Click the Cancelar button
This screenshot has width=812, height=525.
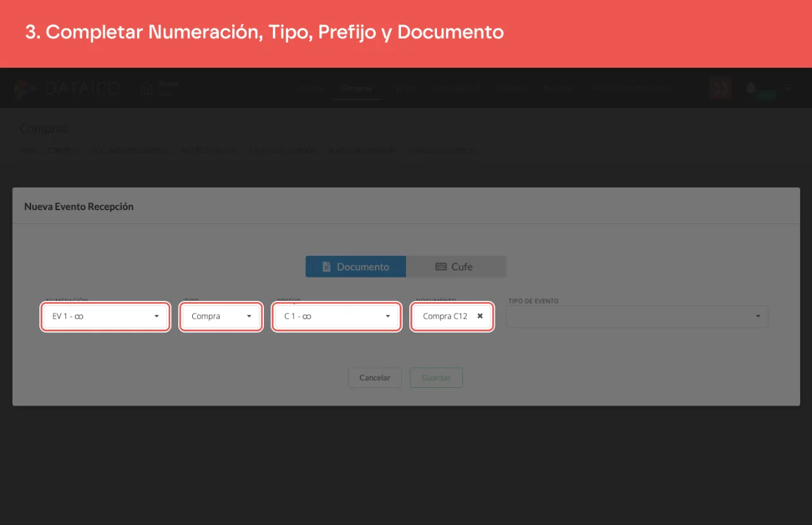(x=375, y=377)
